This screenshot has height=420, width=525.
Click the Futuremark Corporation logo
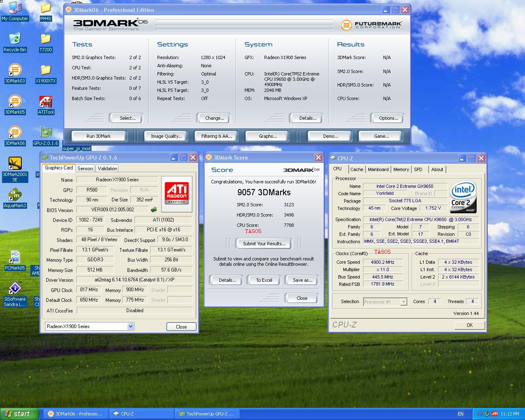pyautogui.click(x=372, y=25)
